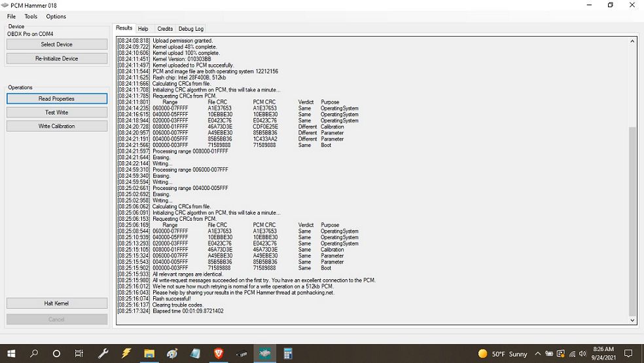The image size is (644, 363).
Task: Click the battery tray icon
Action: (549, 354)
